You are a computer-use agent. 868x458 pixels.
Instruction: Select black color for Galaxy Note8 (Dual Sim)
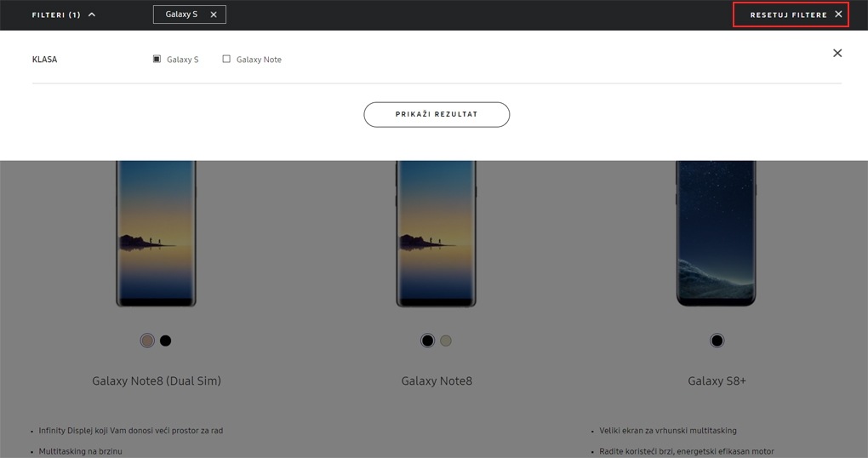point(166,341)
